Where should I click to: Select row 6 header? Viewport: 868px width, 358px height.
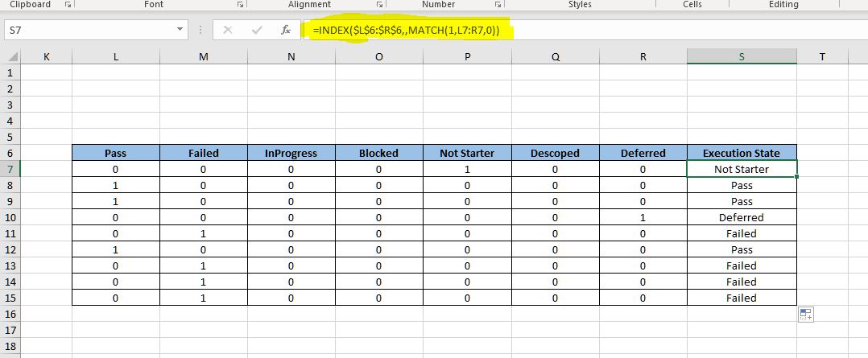coord(10,153)
